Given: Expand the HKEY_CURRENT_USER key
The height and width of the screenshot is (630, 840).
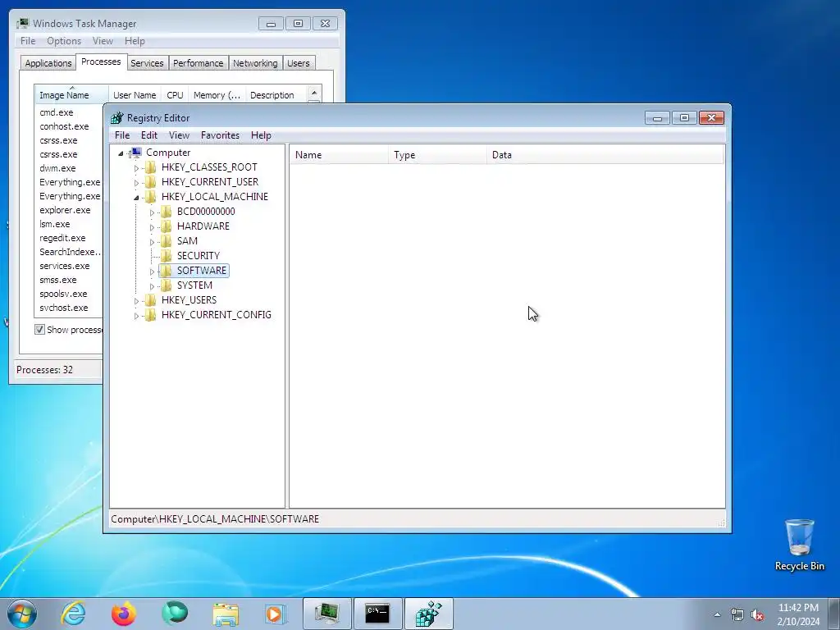Looking at the screenshot, I should click(136, 183).
